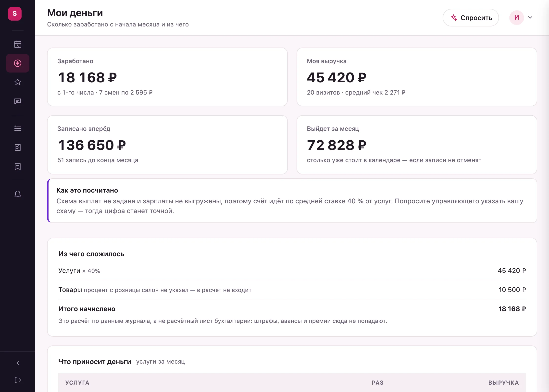This screenshot has width=549, height=392.
Task: Click the ВЫРУЧКА column header
Action: point(503,383)
